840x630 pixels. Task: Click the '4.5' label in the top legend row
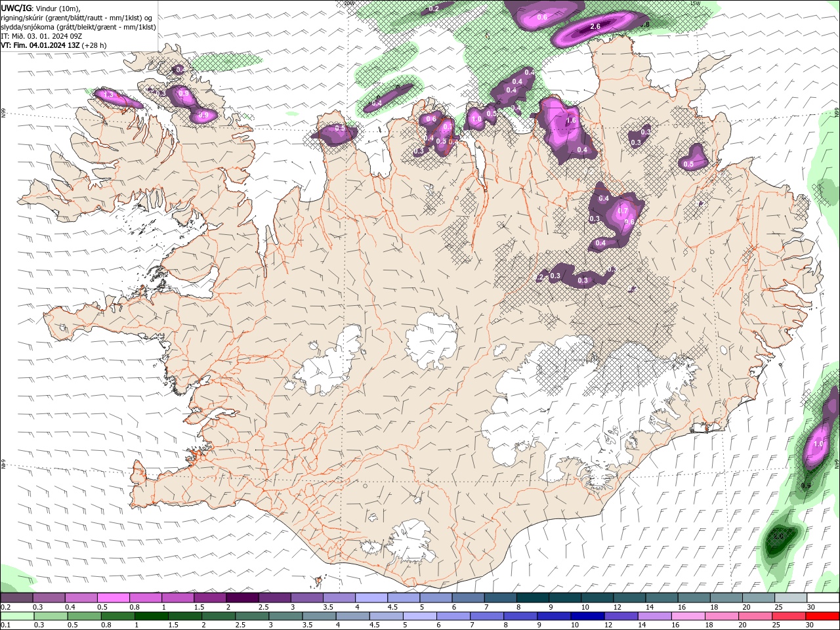click(392, 608)
